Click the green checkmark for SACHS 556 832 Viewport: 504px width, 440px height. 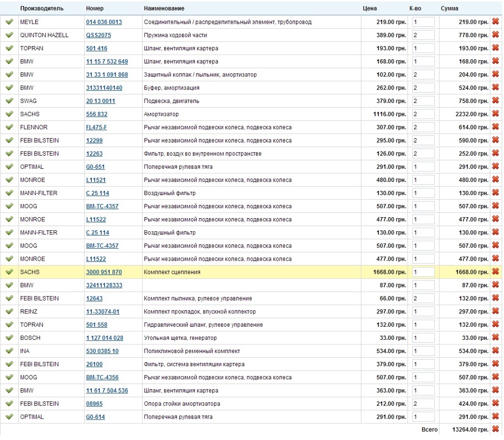(9, 114)
